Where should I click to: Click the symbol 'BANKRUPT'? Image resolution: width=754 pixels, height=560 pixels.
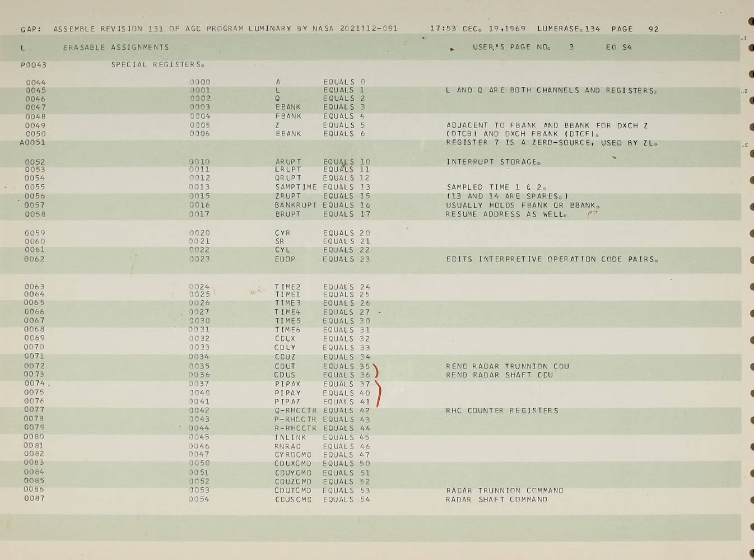(296, 205)
